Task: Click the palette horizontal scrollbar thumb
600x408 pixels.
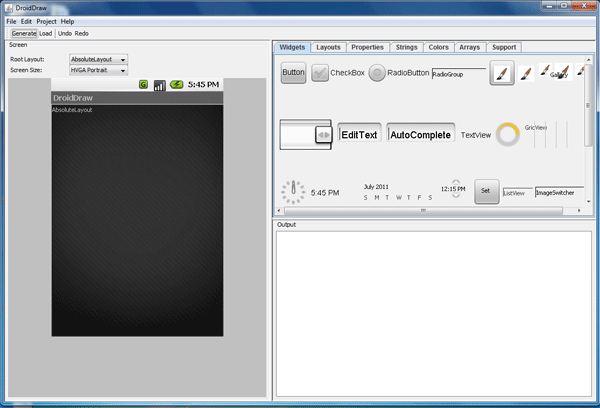Action: click(423, 210)
